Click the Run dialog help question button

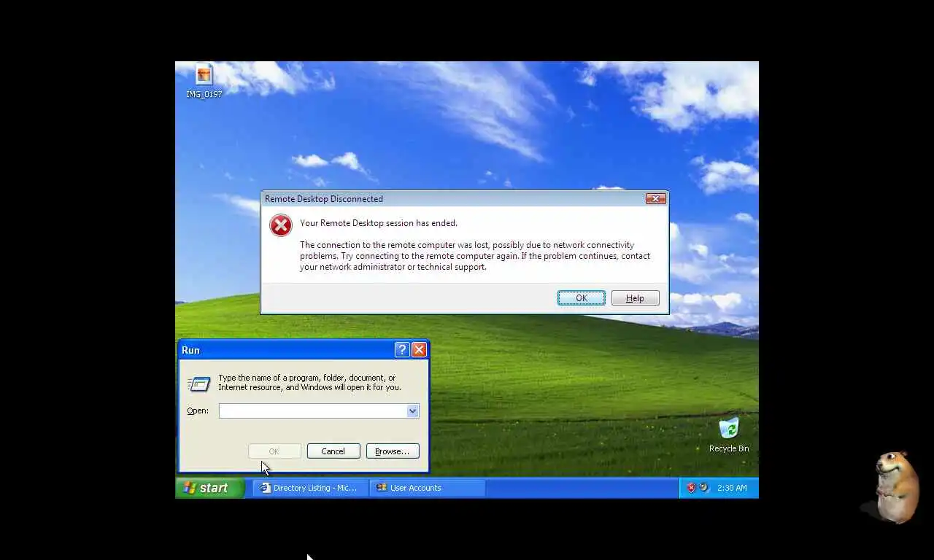402,350
